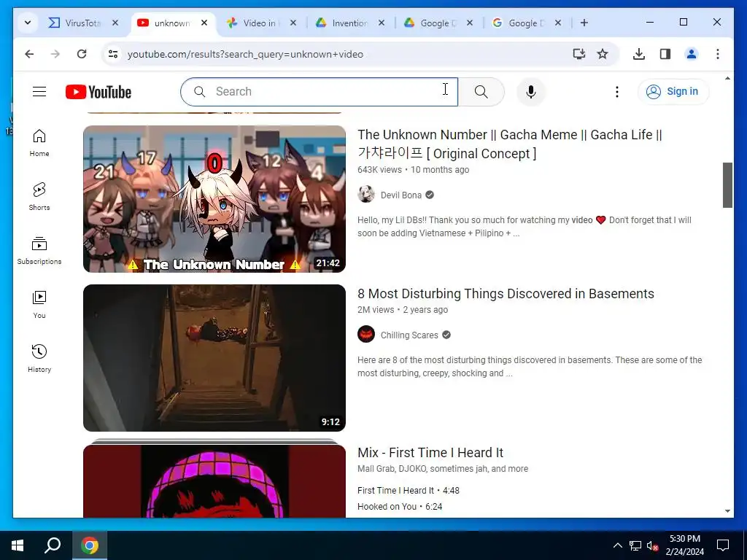Click the address bar URL
Viewport: 747px width, 560px height.
click(245, 54)
